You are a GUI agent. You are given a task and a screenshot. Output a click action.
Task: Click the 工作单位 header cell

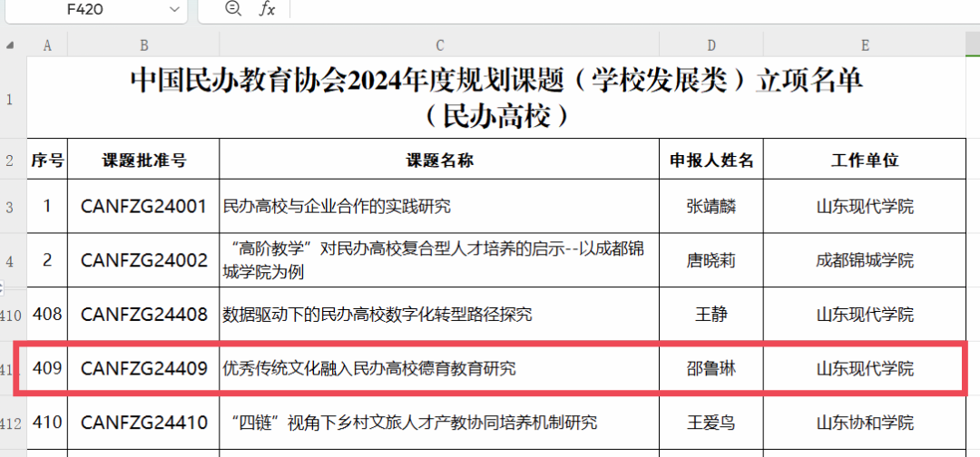click(x=865, y=160)
